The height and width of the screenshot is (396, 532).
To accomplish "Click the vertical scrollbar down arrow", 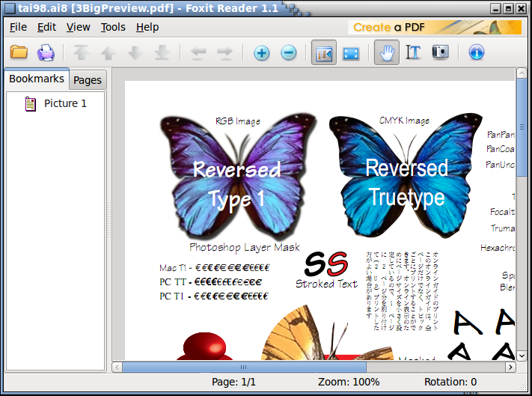I will [522, 355].
